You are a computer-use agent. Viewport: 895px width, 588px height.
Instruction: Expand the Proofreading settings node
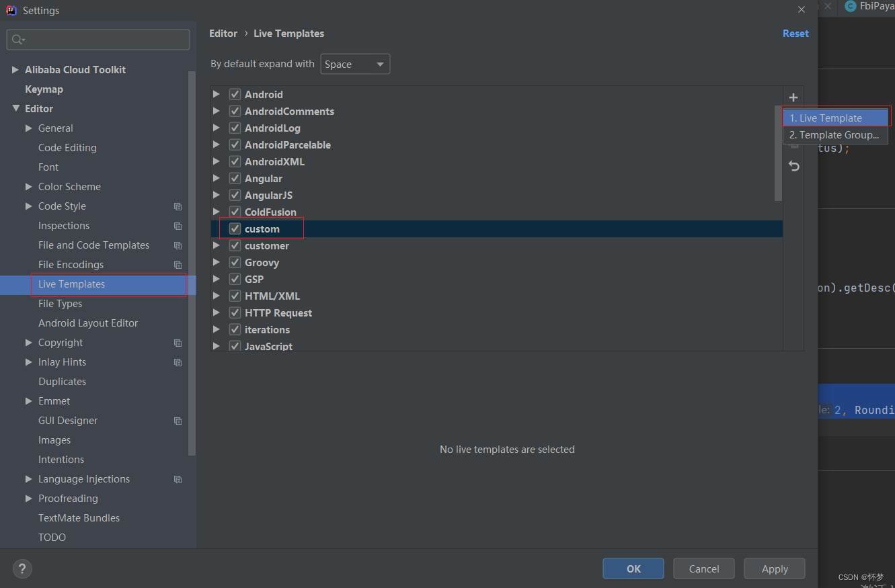(x=29, y=498)
